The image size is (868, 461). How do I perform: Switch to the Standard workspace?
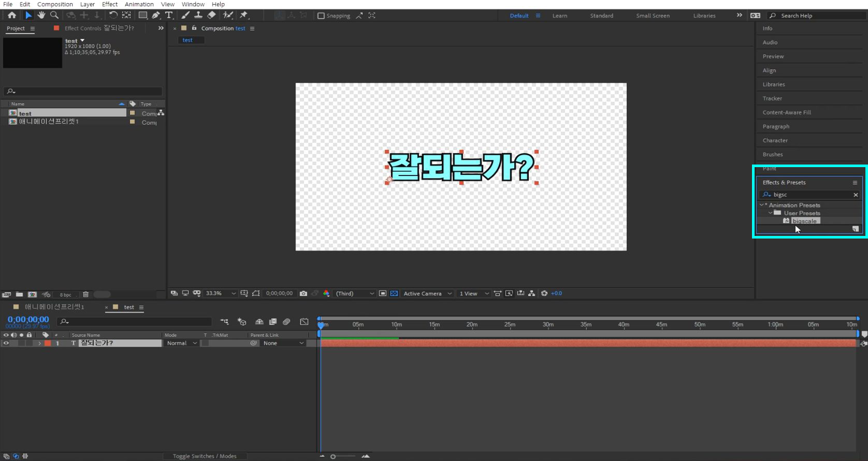601,16
